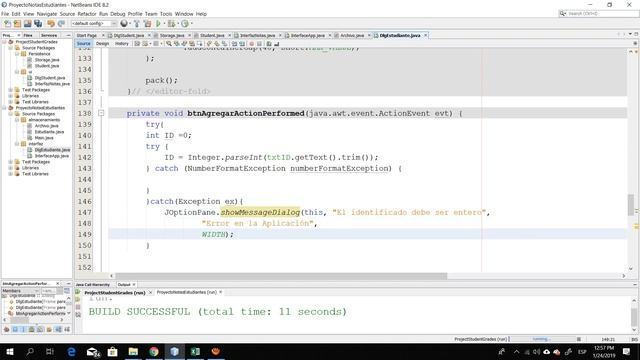The width and height of the screenshot is (640, 360).
Task: Click the Build Project hammer icon
Action: [x=137, y=24]
